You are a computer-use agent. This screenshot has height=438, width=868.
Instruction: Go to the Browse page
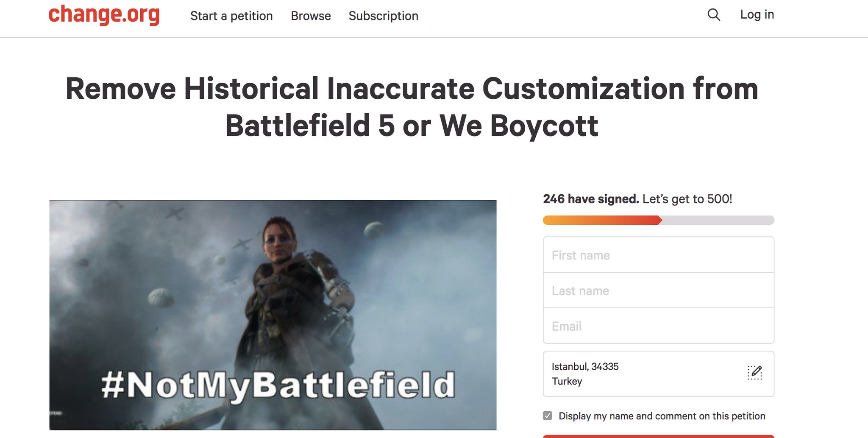[311, 16]
